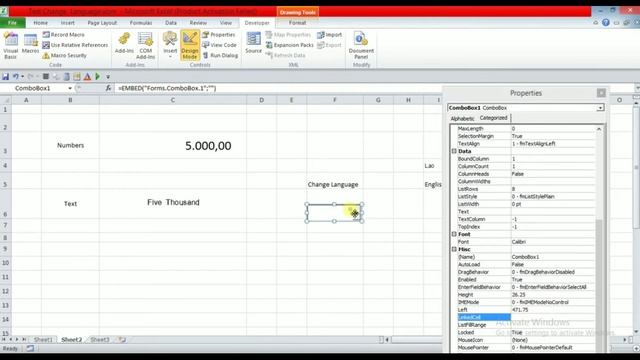This screenshot has height=360, width=640.
Task: Open the Excel Help question mark icon
Action: (606, 23)
